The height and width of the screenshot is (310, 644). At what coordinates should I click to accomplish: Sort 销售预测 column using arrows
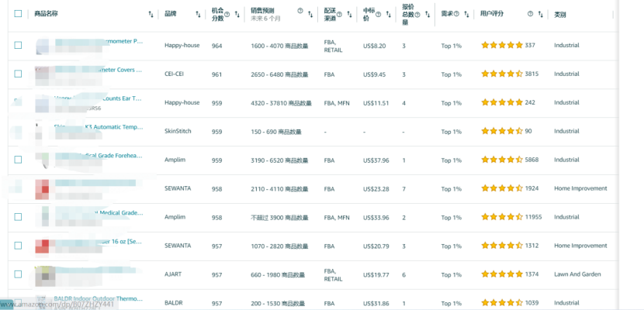tap(310, 14)
